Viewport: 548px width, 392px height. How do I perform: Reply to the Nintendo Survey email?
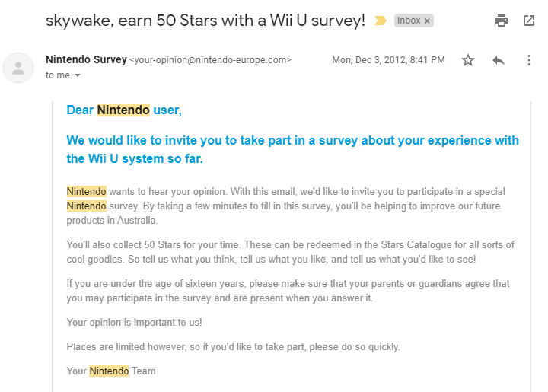pyautogui.click(x=499, y=60)
